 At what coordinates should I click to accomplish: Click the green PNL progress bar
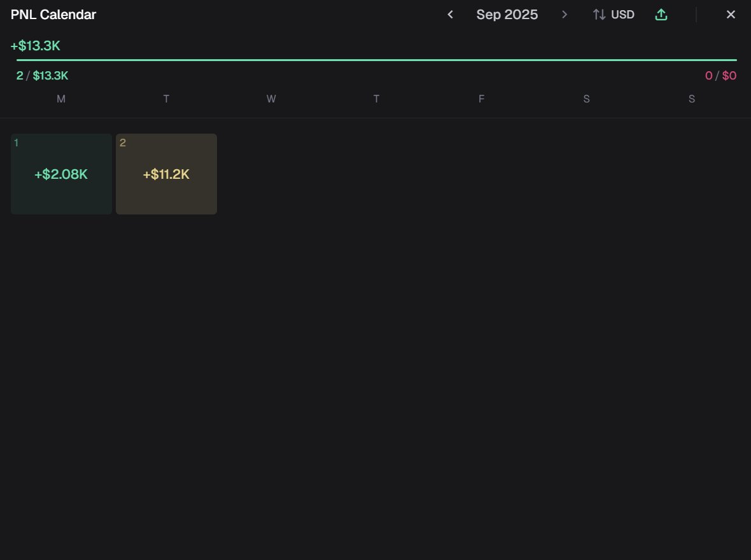377,60
